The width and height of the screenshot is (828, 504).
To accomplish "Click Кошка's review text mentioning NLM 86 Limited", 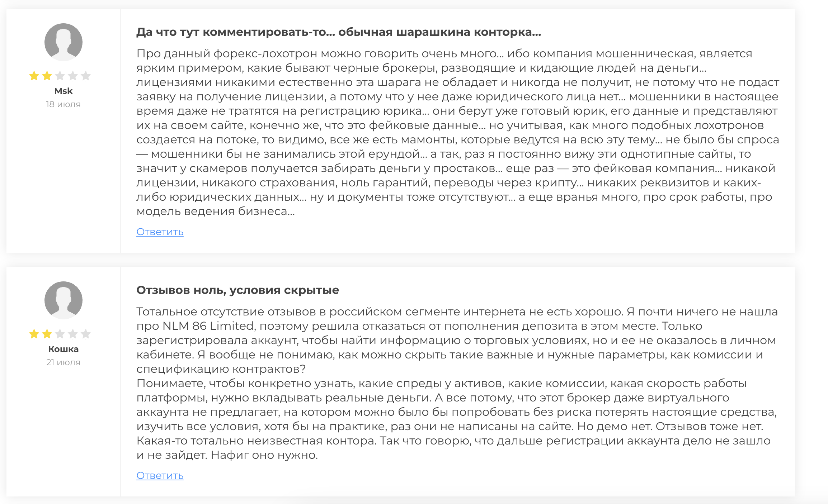I will [x=457, y=383].
